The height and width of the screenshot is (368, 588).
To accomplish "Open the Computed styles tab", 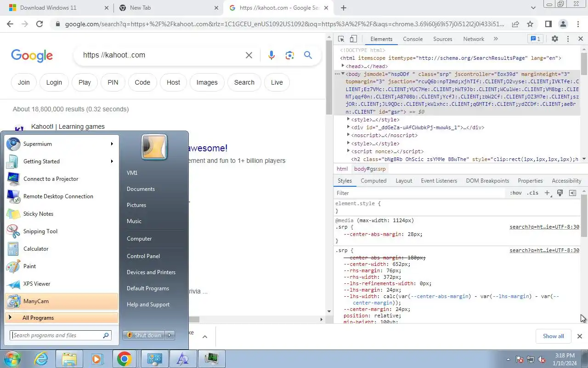I will (373, 181).
